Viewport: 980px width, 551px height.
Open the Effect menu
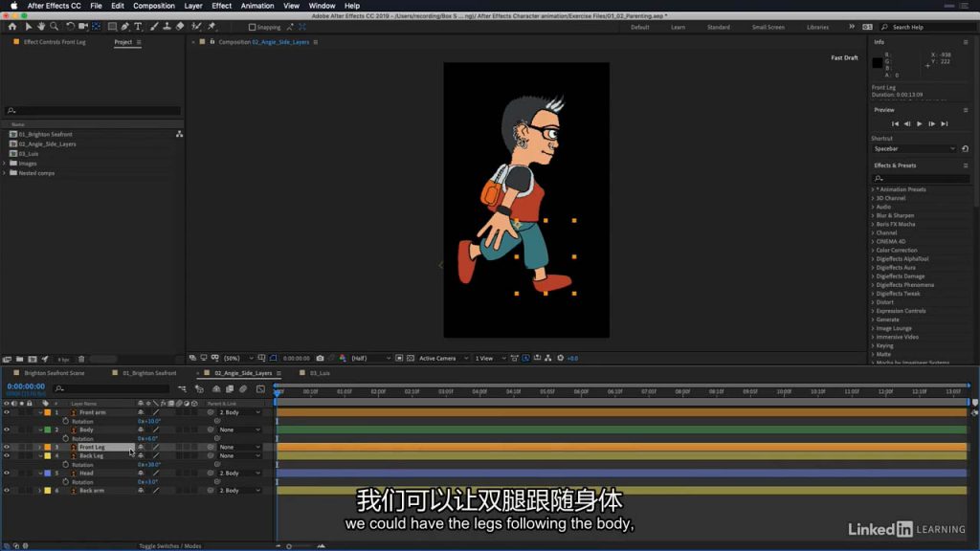pos(221,6)
